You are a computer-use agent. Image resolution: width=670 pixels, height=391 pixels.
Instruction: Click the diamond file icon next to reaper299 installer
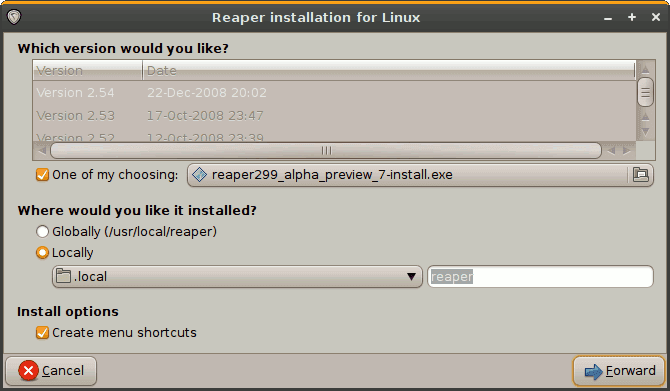point(199,174)
